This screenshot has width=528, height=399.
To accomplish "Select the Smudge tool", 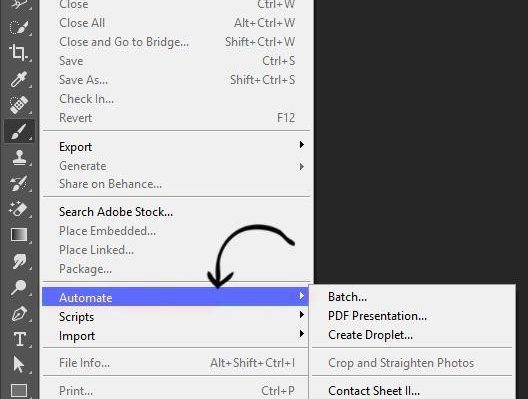I will 19,261.
